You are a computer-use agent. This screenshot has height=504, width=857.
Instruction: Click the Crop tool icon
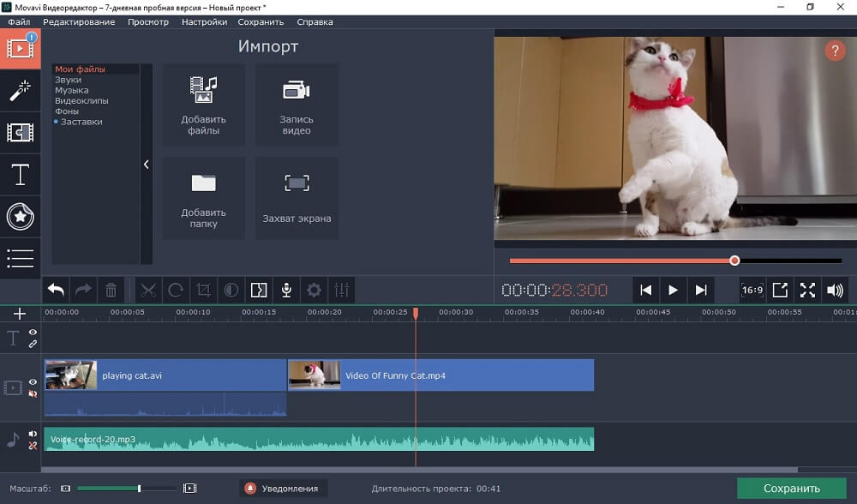click(203, 290)
